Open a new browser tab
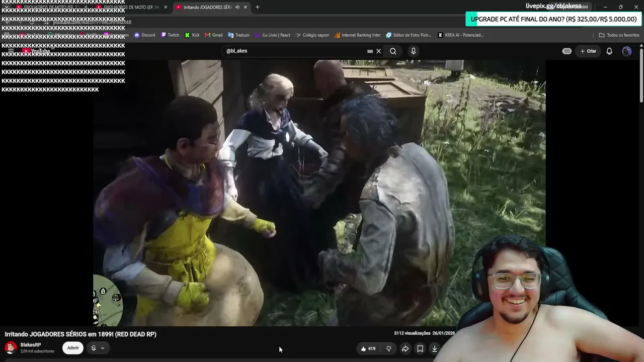This screenshot has width=644, height=362. (258, 7)
